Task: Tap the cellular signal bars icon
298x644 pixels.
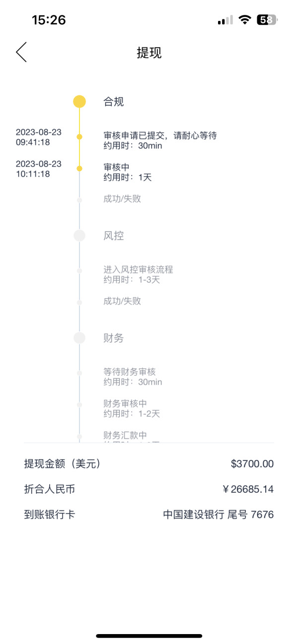Action: (x=225, y=20)
